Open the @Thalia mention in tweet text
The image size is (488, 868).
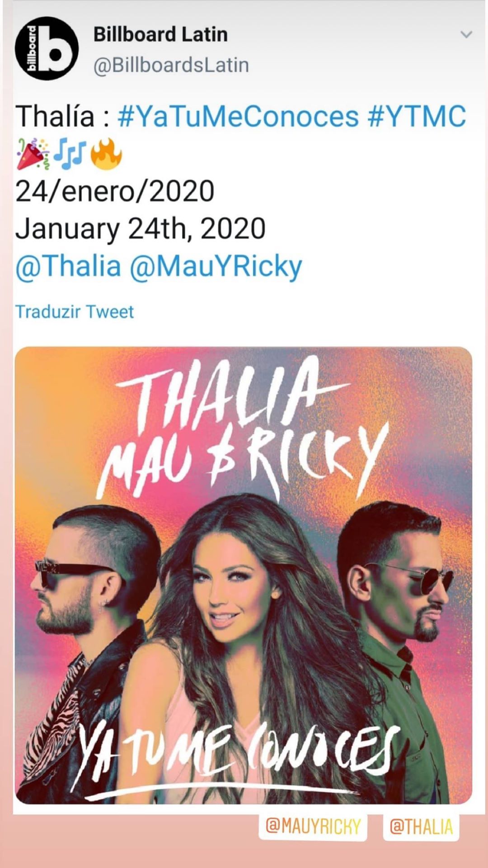(68, 266)
